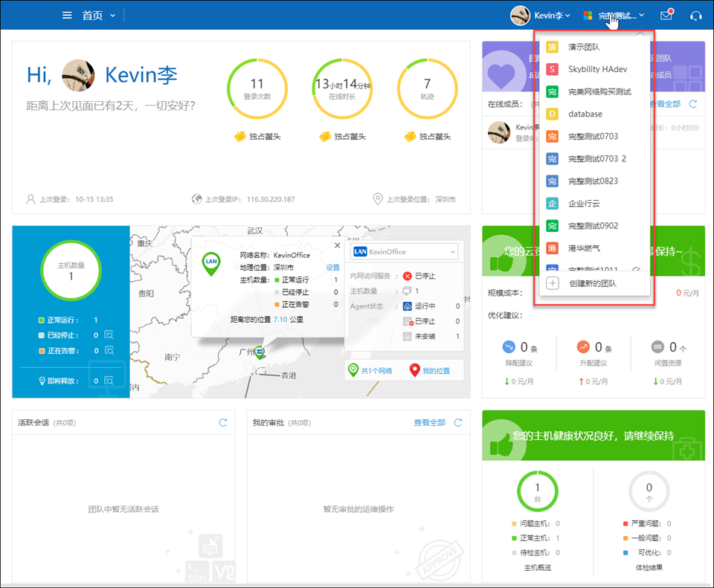
Task: Click the 主机数量 circular progress ring
Action: point(71,270)
